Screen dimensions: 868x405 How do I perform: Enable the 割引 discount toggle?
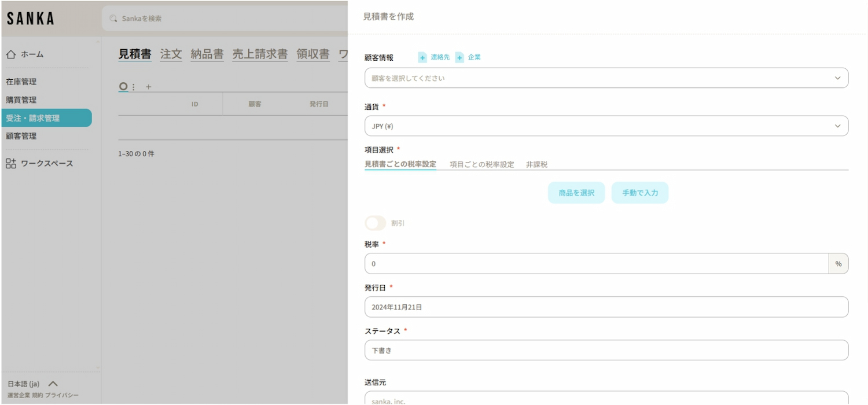pos(375,223)
